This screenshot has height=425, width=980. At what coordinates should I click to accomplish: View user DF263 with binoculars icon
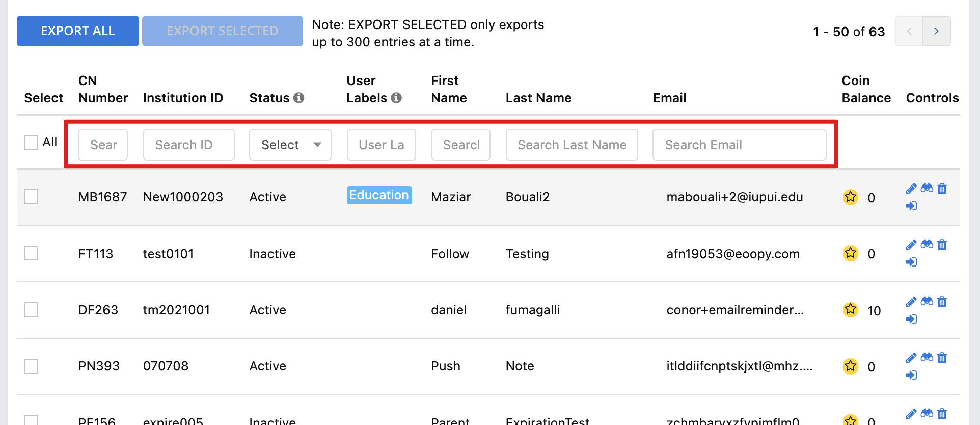[927, 301]
